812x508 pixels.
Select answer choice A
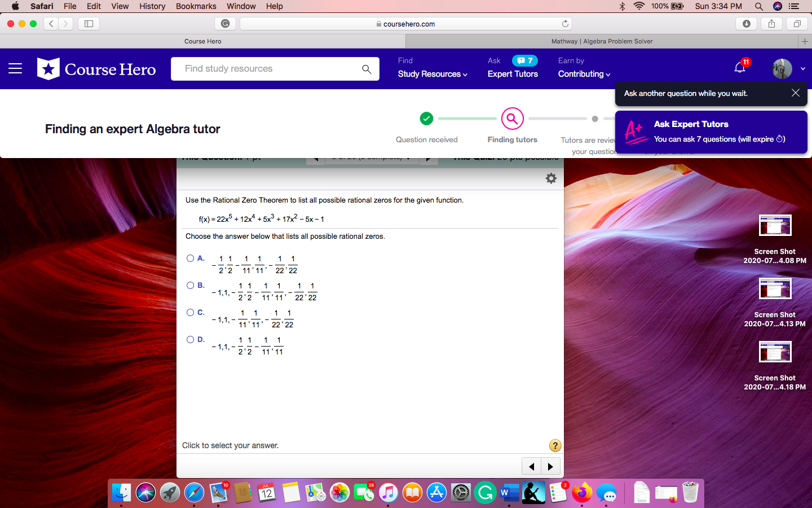pyautogui.click(x=190, y=259)
